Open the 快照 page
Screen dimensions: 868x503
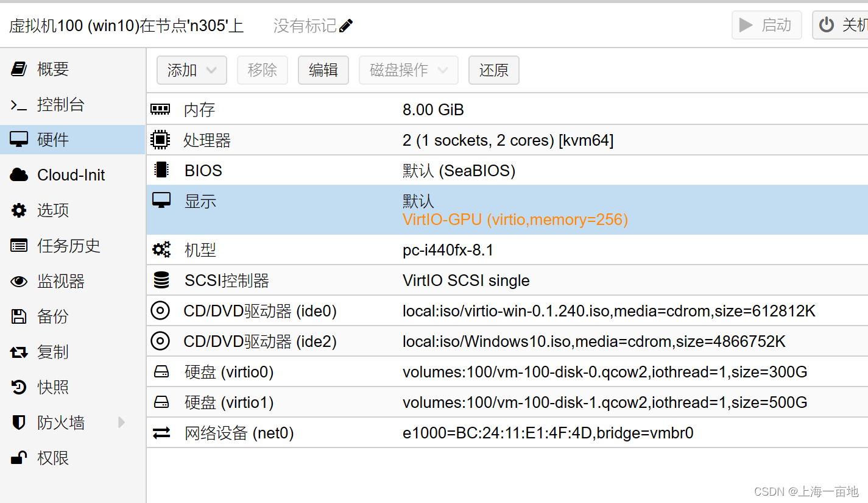(72, 387)
